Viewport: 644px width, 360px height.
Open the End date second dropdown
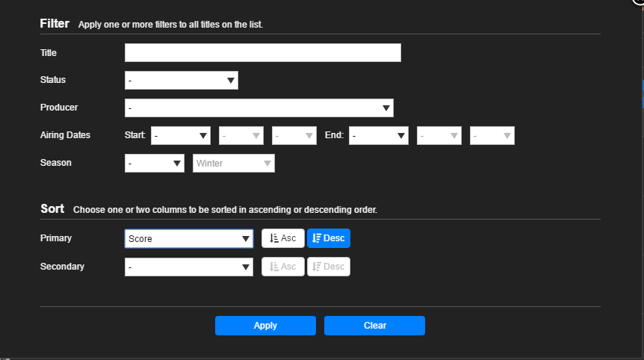point(439,136)
